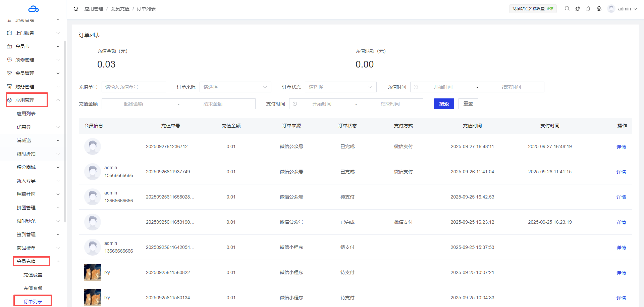Click the notification bell icon
Image resolution: width=644 pixels, height=307 pixels.
coord(588,9)
